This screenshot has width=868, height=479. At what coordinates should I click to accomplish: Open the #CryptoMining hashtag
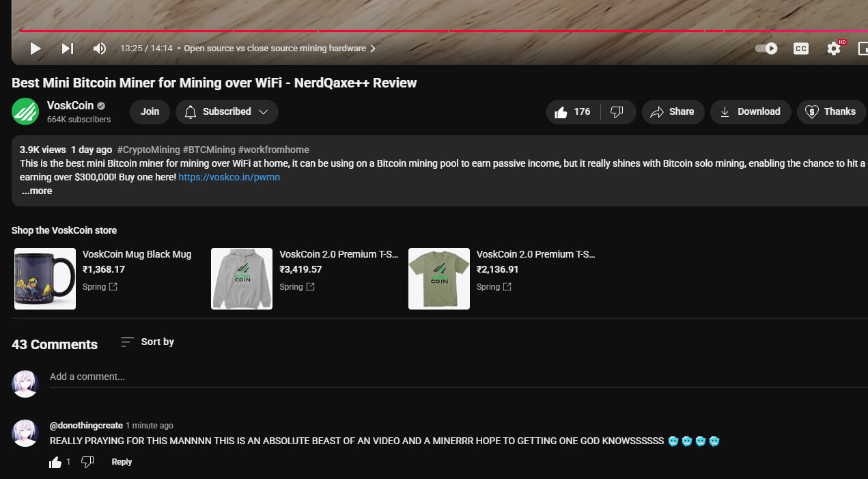point(148,150)
